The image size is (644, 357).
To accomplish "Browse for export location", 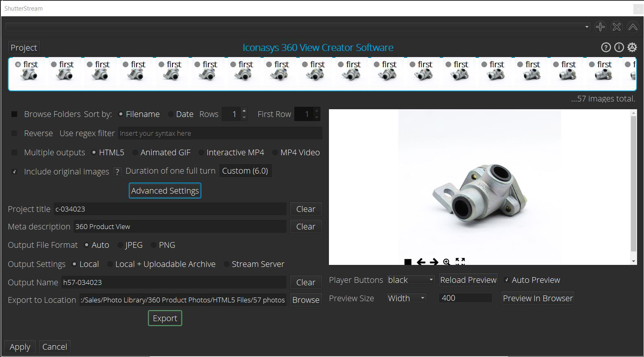I will tap(306, 300).
